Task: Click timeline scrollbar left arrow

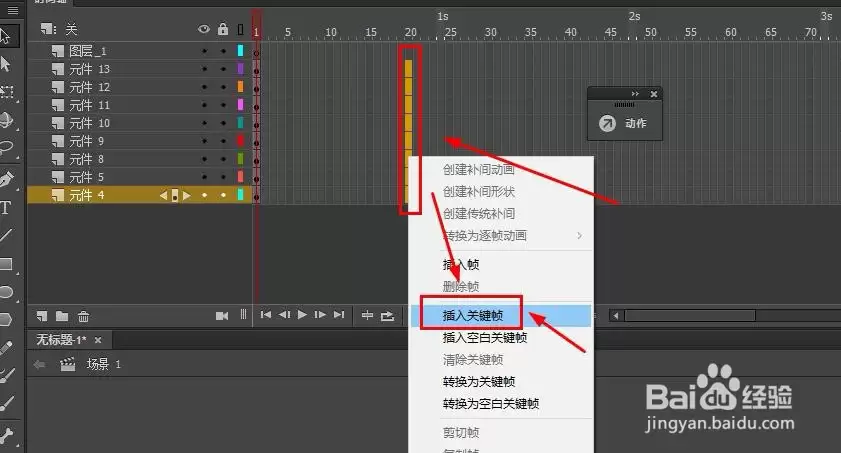Action: point(616,316)
